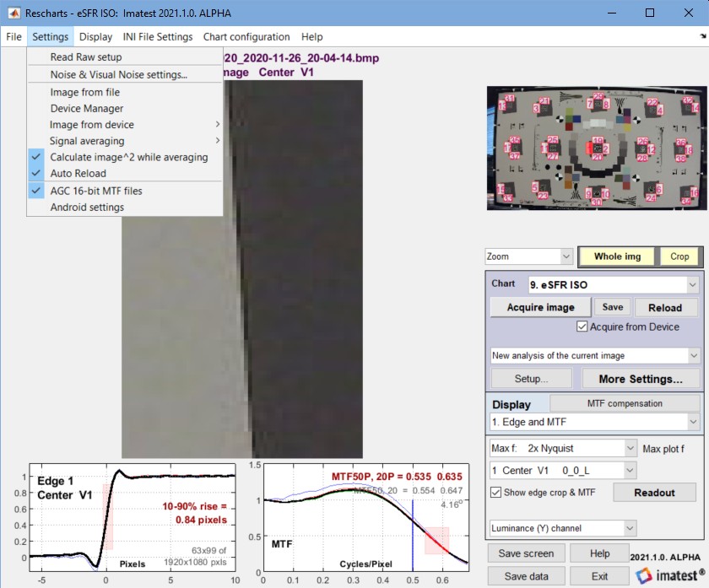Viewport: 709px width, 588px height.
Task: Click the 'Max plot f' label
Action: point(663,449)
